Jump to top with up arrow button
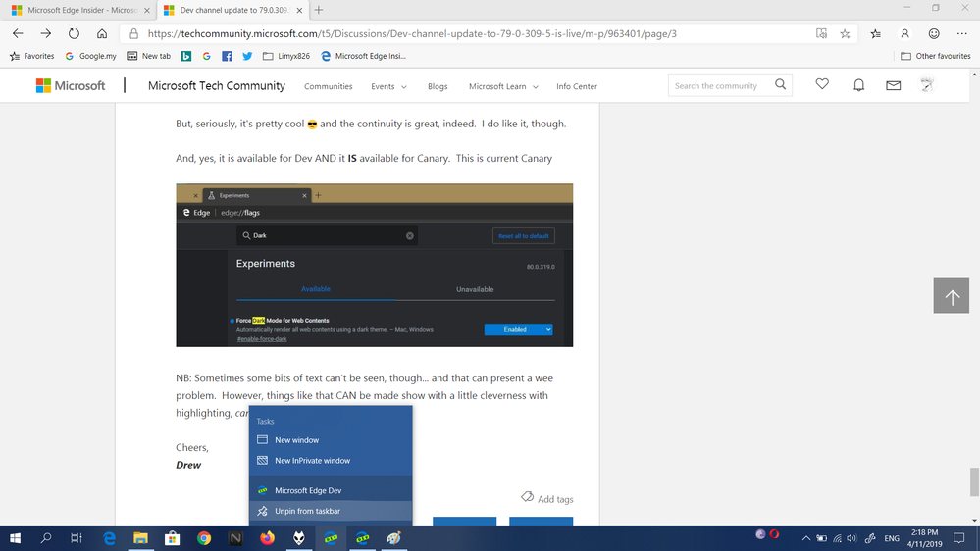The image size is (980, 551). [x=952, y=295]
